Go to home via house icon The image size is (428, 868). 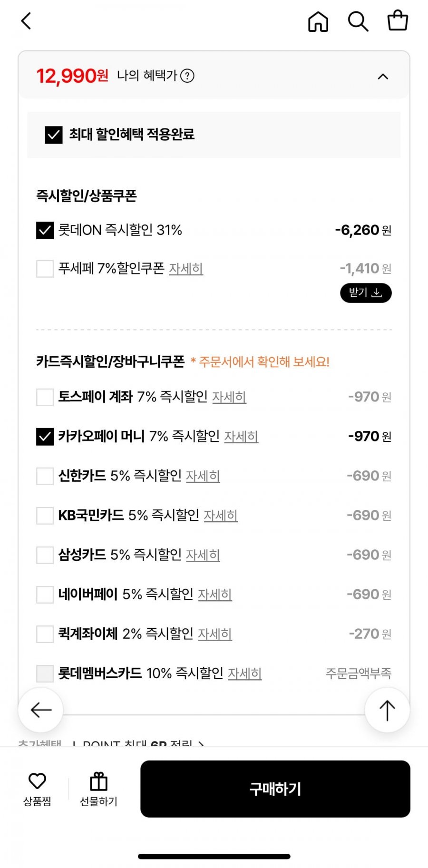(x=318, y=21)
